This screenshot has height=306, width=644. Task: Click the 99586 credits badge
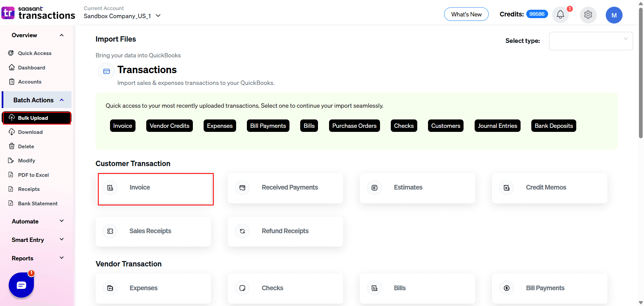537,14
